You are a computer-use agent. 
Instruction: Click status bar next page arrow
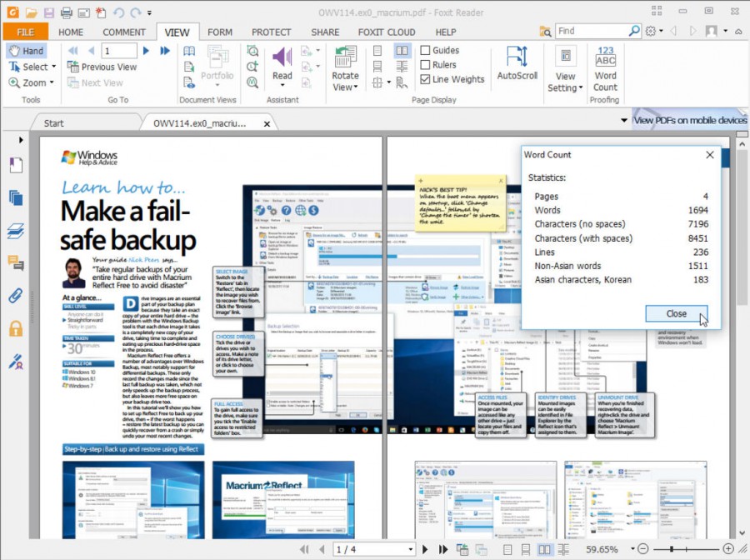[x=425, y=549]
